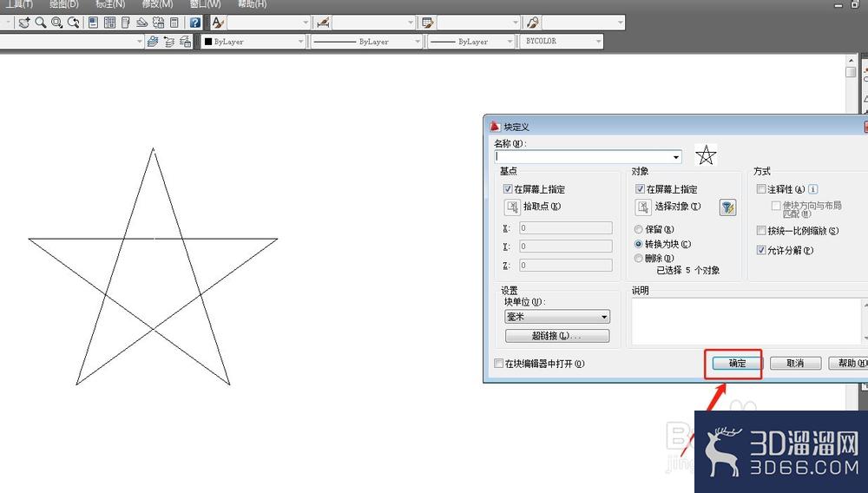Open the 帮助(H) menu

click(252, 3)
